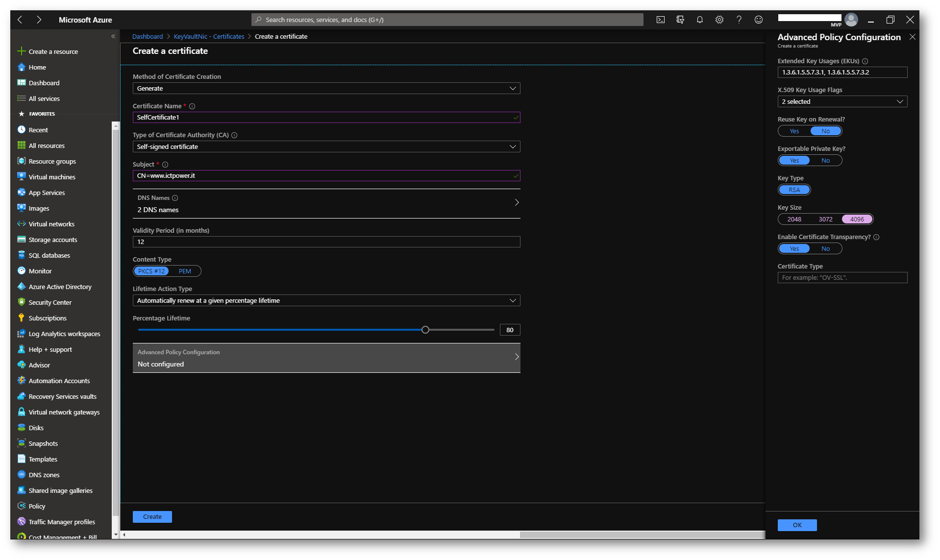Viewport: 940px width, 560px height.
Task: Click Certificate Name info icon
Action: point(192,106)
